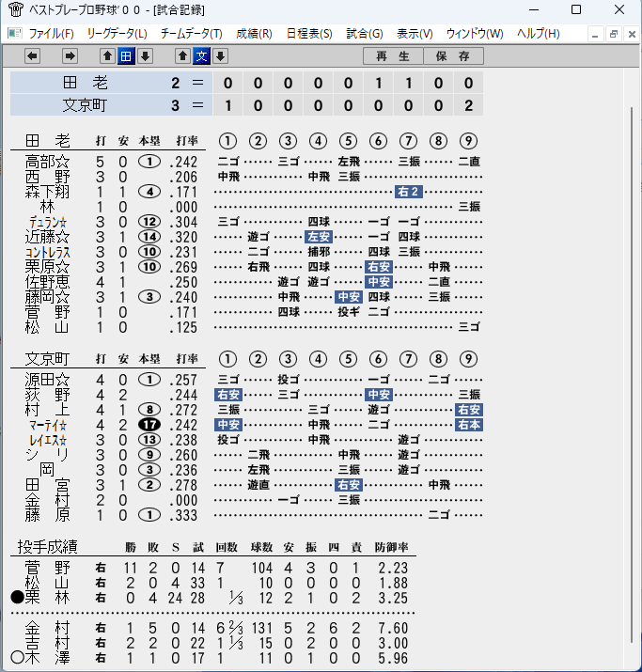Minimize the inner 試合記録 child window
642x672 pixels.
595,34
